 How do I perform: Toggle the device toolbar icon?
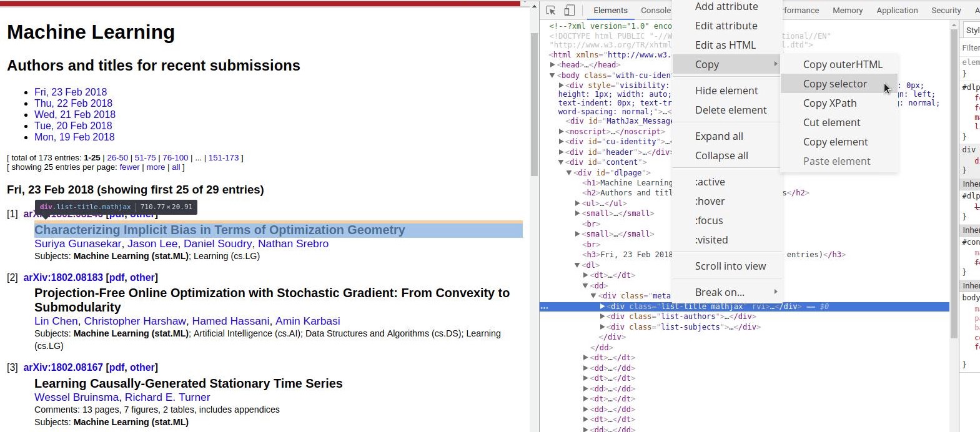click(x=569, y=10)
